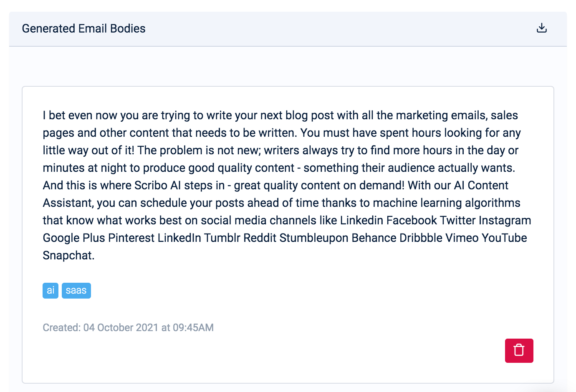
Task: Click the word "Reddit" in the email
Action: tap(260, 238)
